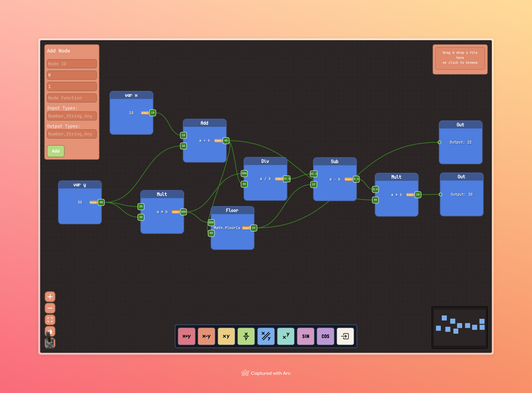Select the xy multiplication node button

226,336
